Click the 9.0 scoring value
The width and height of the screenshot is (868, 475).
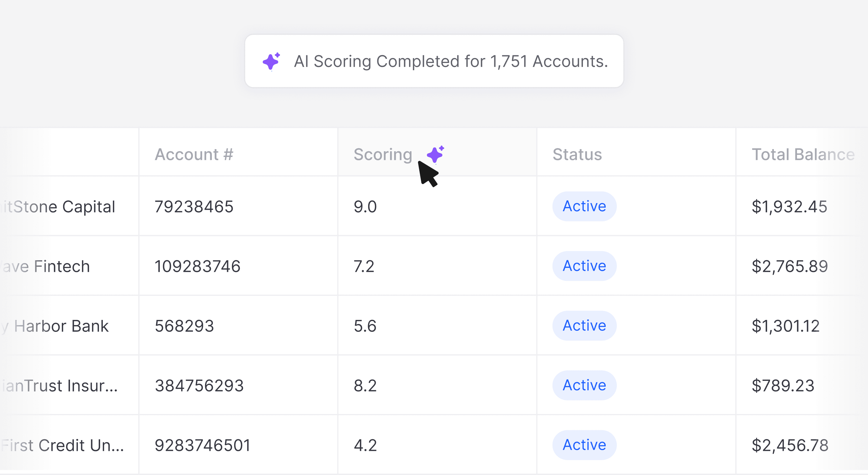365,207
